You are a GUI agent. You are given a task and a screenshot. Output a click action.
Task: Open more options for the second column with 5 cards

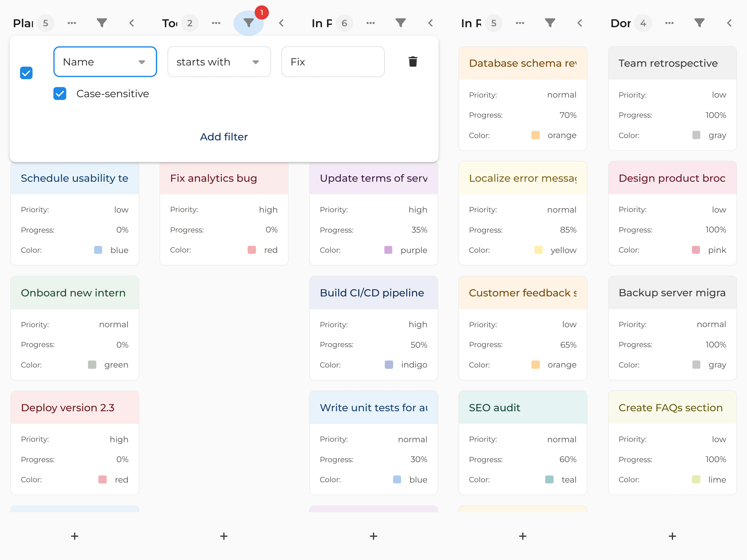520,23
